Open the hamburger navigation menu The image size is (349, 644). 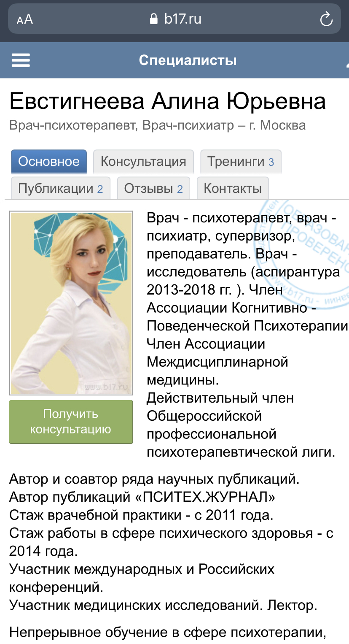click(x=21, y=60)
